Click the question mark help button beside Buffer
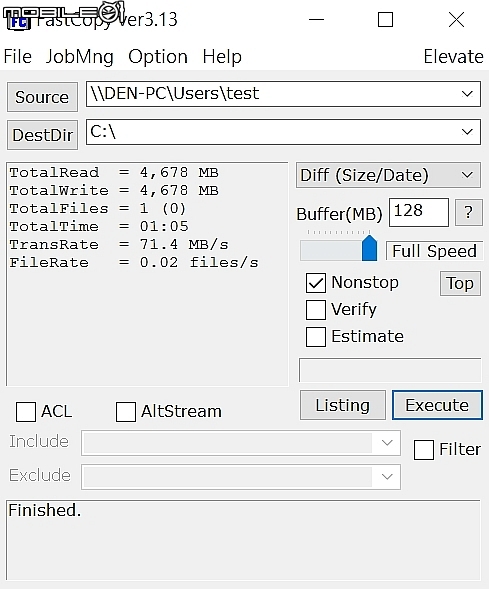This screenshot has height=589, width=489. tap(468, 213)
